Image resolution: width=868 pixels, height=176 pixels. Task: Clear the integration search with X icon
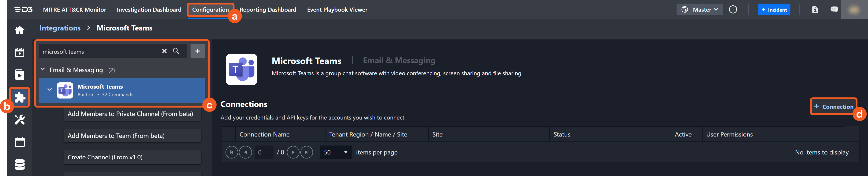(164, 51)
